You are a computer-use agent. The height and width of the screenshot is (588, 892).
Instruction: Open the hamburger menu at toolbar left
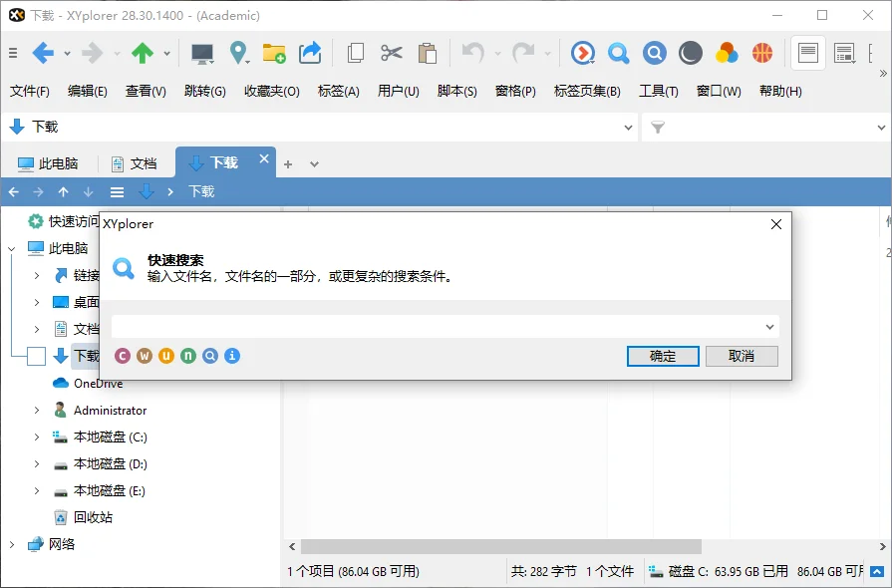click(13, 54)
